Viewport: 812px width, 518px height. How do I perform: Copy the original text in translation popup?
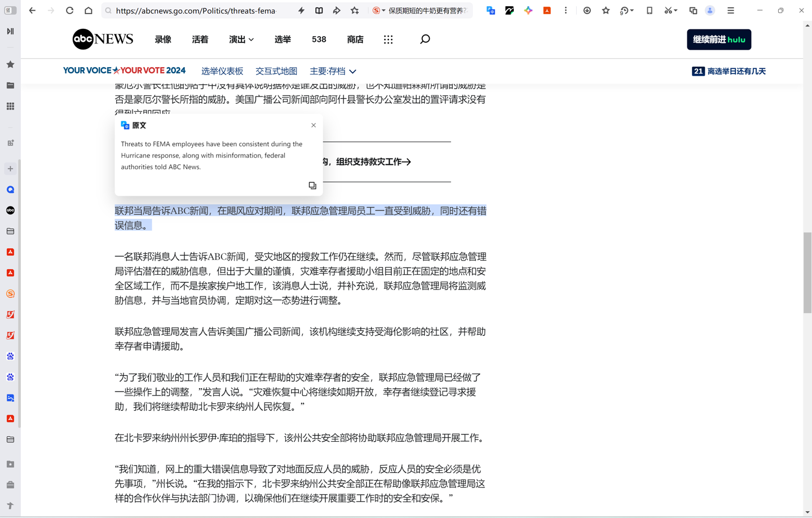[312, 186]
